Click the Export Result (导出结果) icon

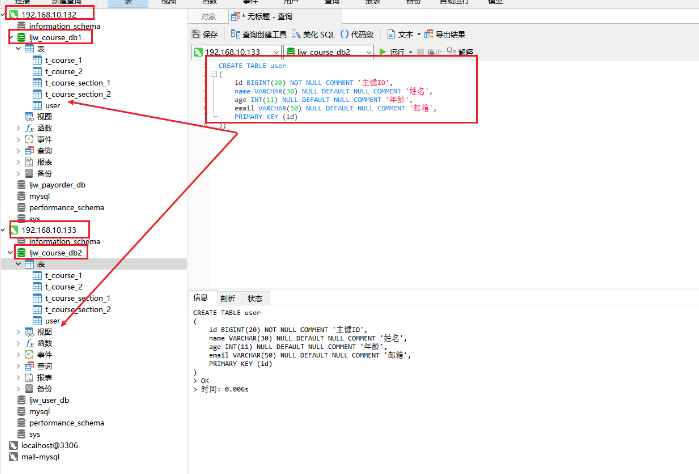click(428, 34)
